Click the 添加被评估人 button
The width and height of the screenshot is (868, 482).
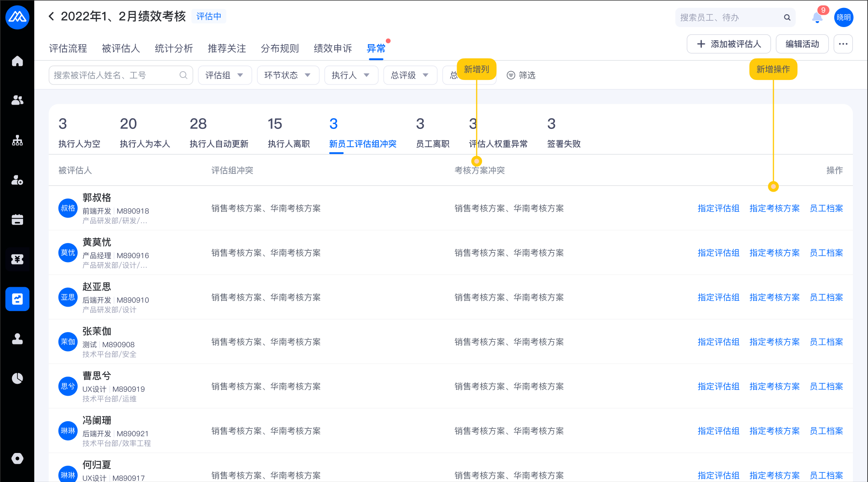(x=729, y=44)
